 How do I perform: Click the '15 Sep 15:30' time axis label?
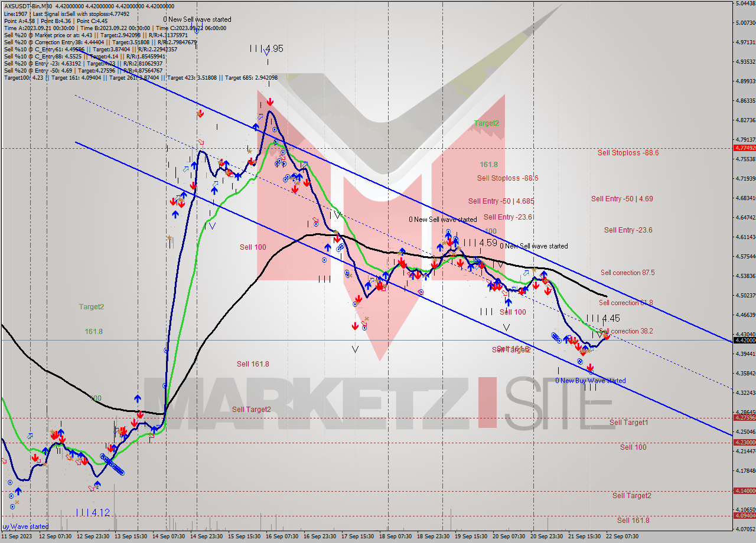[245, 537]
